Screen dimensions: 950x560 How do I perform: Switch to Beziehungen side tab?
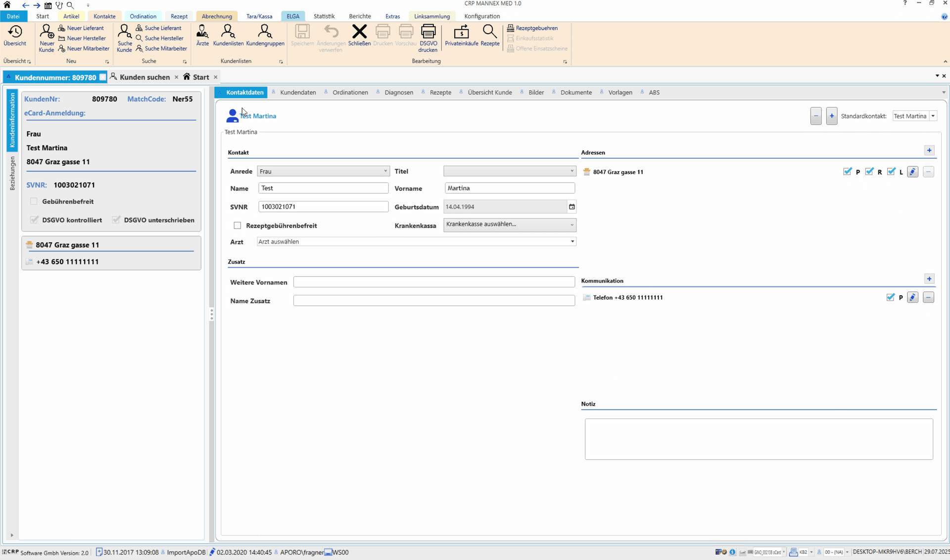tap(13, 173)
